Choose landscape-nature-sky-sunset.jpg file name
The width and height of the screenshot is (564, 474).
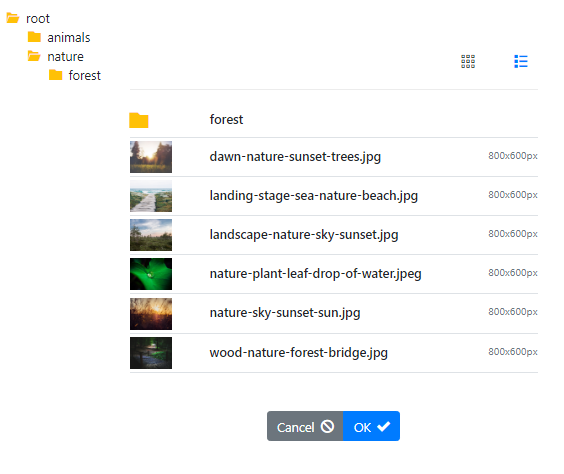pyautogui.click(x=304, y=235)
